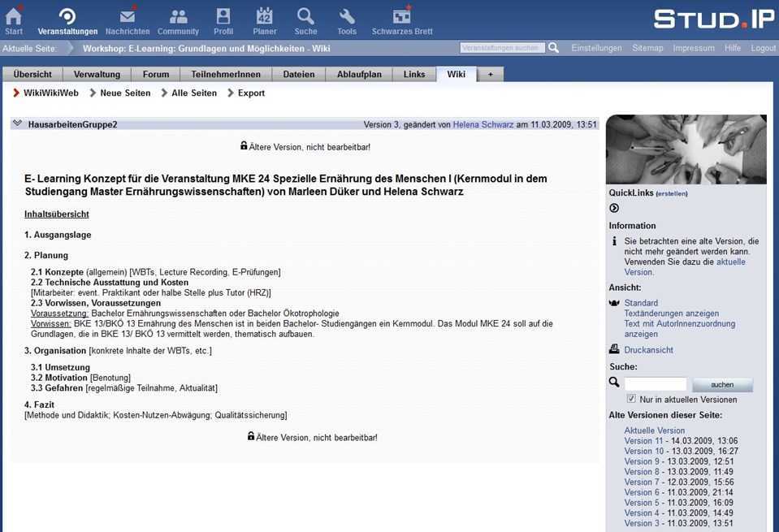Open Nachrichten envelope icon
779x532 pixels.
(x=128, y=16)
